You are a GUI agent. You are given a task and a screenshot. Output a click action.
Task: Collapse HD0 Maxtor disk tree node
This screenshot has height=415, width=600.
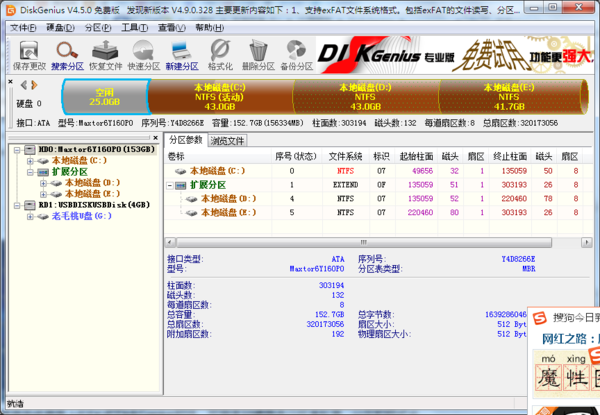[x=17, y=150]
